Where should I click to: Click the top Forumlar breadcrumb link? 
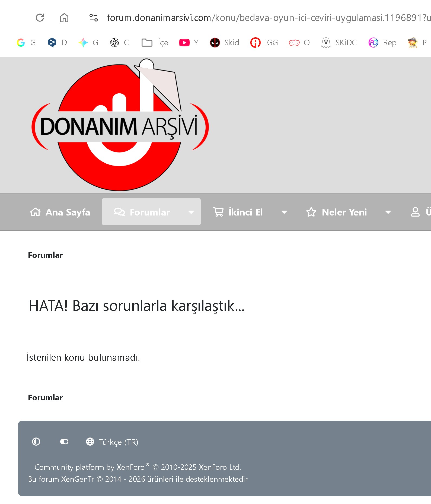(x=45, y=255)
